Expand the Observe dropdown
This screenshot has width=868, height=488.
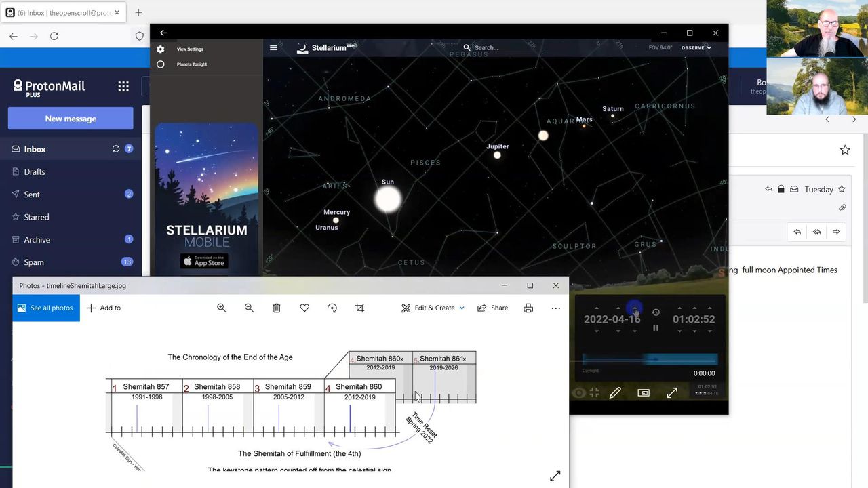pyautogui.click(x=696, y=48)
